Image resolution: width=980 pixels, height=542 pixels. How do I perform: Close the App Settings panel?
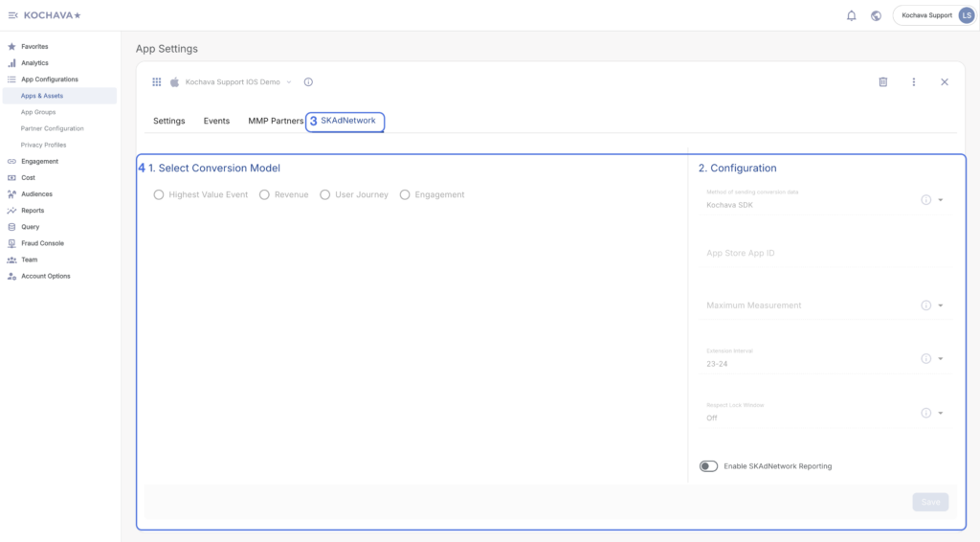coord(944,82)
